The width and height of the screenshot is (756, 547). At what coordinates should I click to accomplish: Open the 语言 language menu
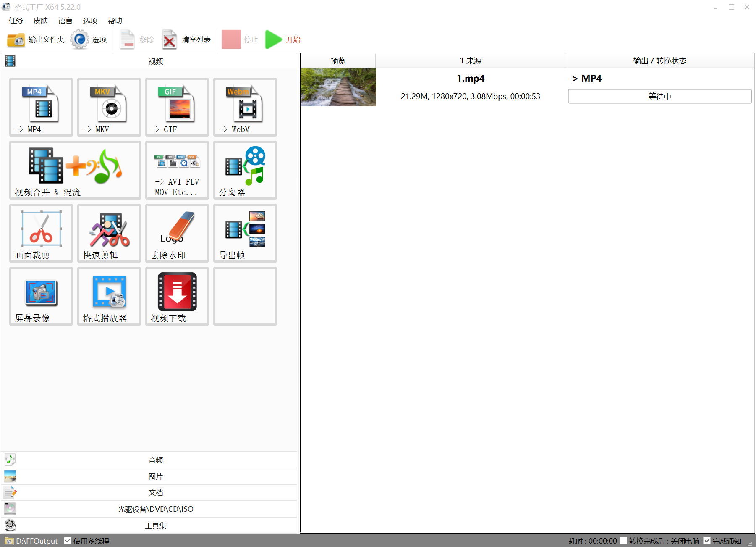[x=65, y=21]
